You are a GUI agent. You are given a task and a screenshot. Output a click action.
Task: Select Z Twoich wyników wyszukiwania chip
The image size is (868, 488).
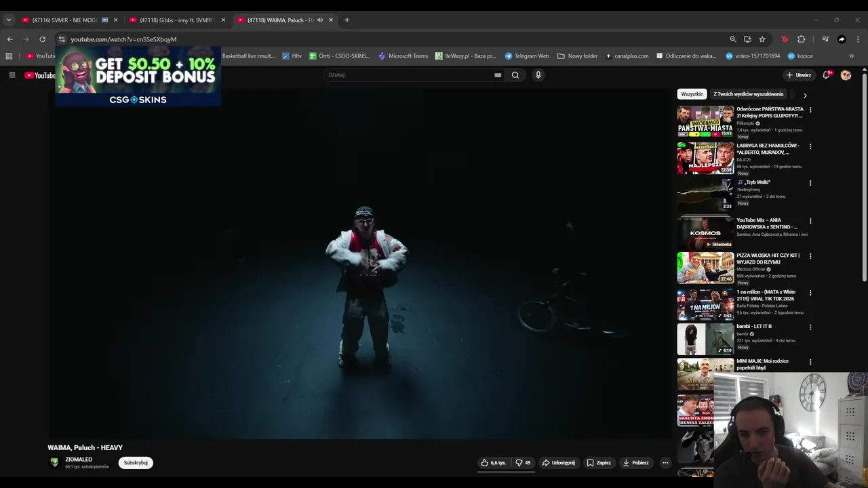(748, 94)
